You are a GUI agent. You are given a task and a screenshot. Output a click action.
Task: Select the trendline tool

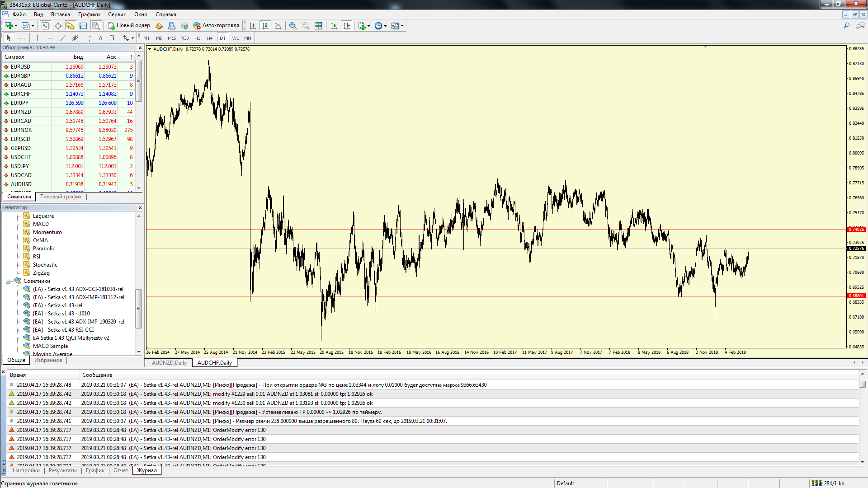62,38
